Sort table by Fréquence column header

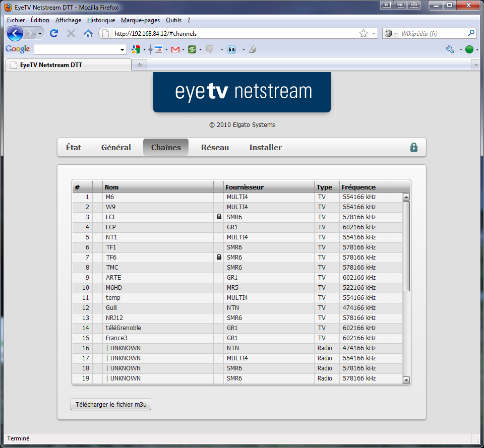point(365,187)
